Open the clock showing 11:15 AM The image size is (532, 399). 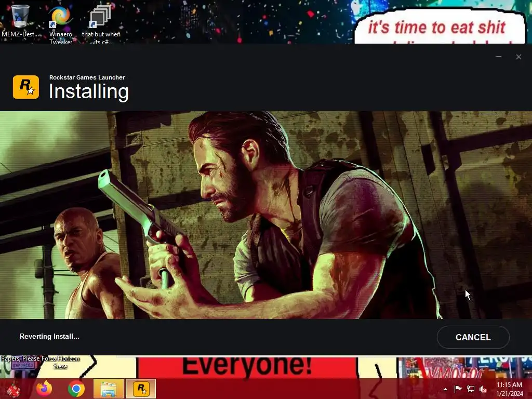(509, 389)
